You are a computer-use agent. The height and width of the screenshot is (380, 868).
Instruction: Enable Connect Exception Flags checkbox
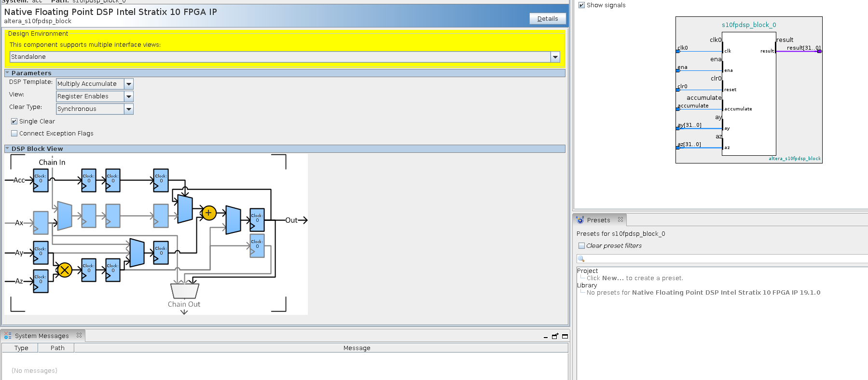click(x=14, y=134)
